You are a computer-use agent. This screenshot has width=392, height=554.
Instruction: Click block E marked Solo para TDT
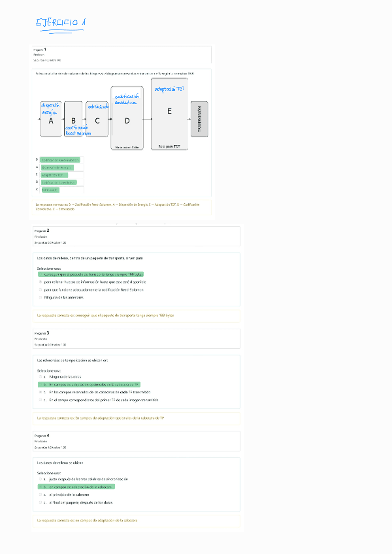click(x=169, y=111)
